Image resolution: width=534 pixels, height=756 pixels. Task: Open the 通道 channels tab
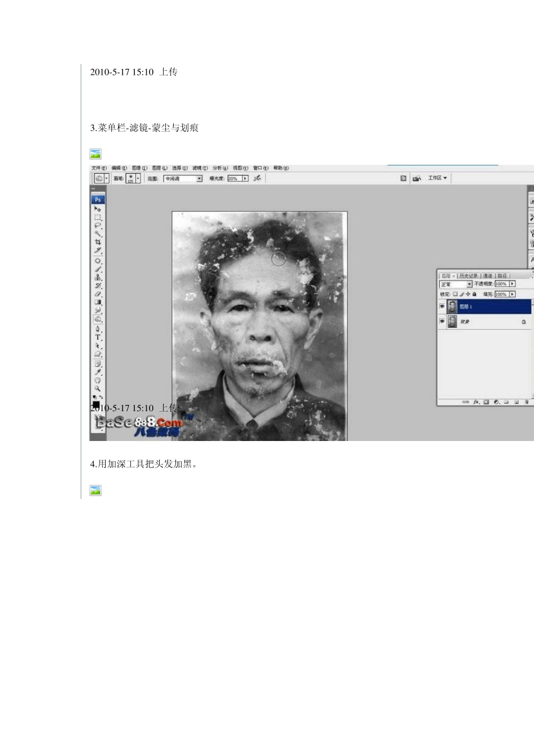[487, 276]
